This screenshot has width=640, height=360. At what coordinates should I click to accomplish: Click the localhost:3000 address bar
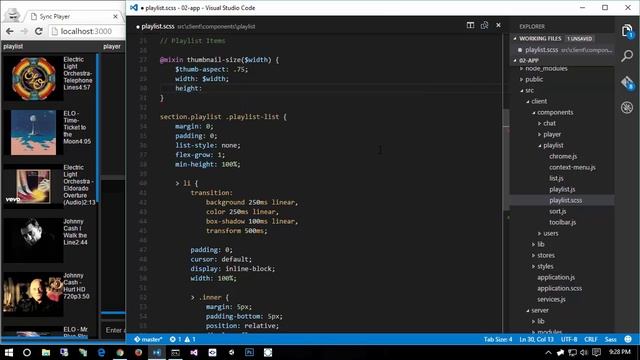87,31
